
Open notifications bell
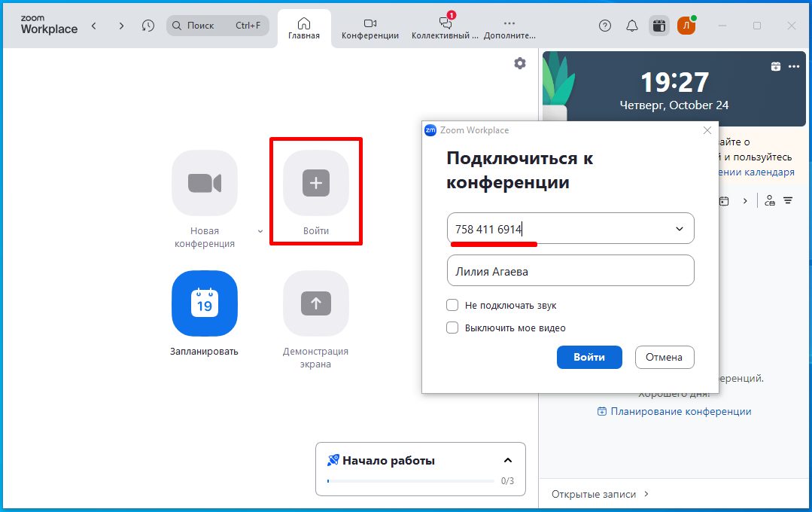[x=632, y=26]
